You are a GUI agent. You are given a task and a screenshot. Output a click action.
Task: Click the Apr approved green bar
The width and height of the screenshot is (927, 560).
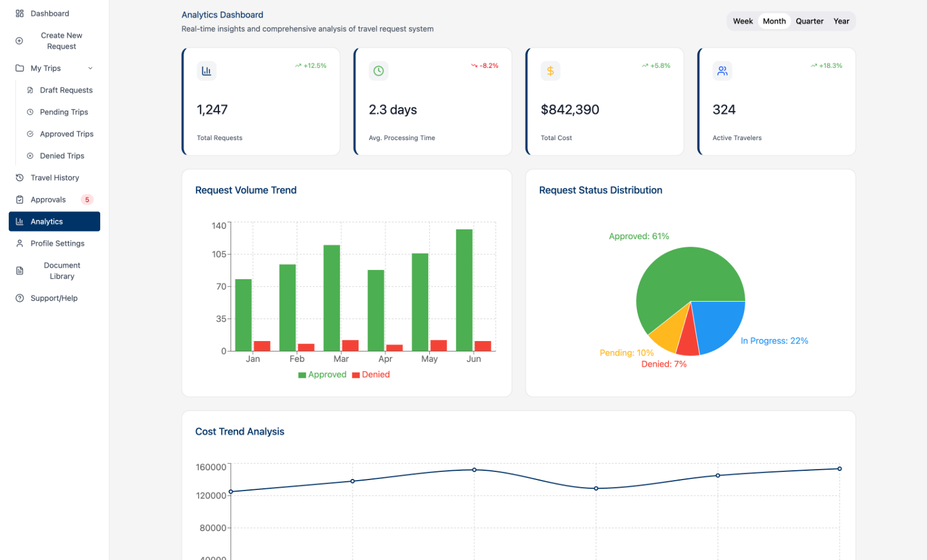(x=376, y=310)
